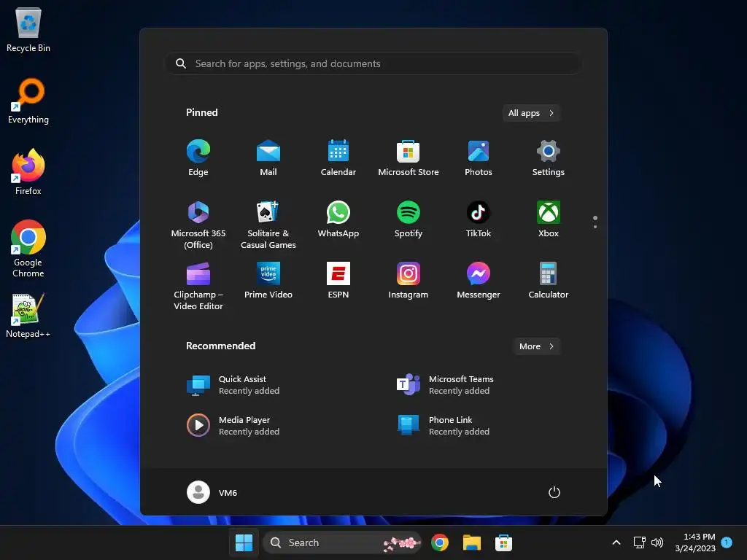This screenshot has height=560, width=747.
Task: Select the Google Chrome desktop shortcut
Action: coord(28,249)
